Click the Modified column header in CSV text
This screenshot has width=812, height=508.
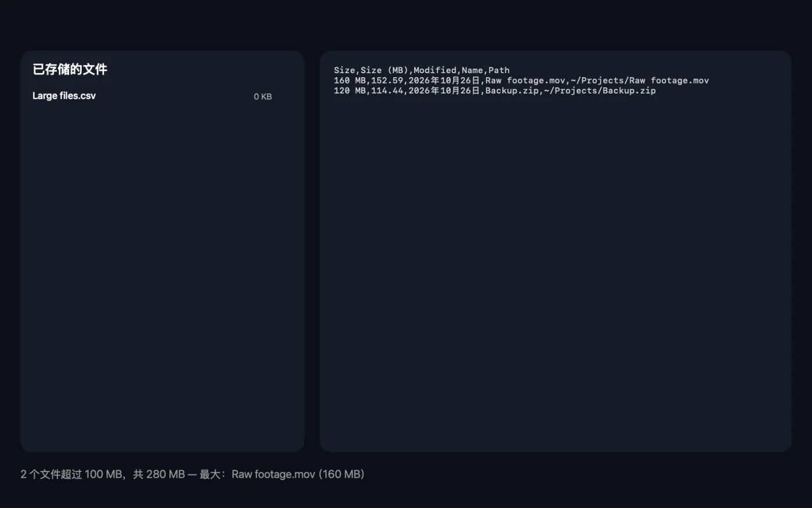[x=435, y=70]
